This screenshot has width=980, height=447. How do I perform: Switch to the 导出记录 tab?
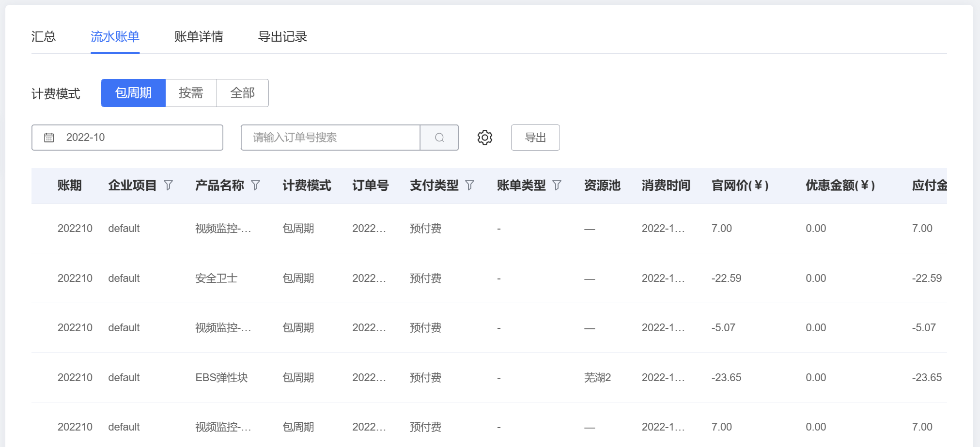tap(283, 36)
